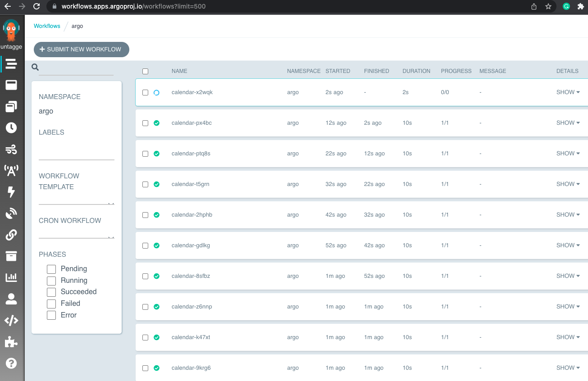Viewport: 588px width, 381px height.
Task: Click the Workflows breadcrumb link
Action: 47,26
